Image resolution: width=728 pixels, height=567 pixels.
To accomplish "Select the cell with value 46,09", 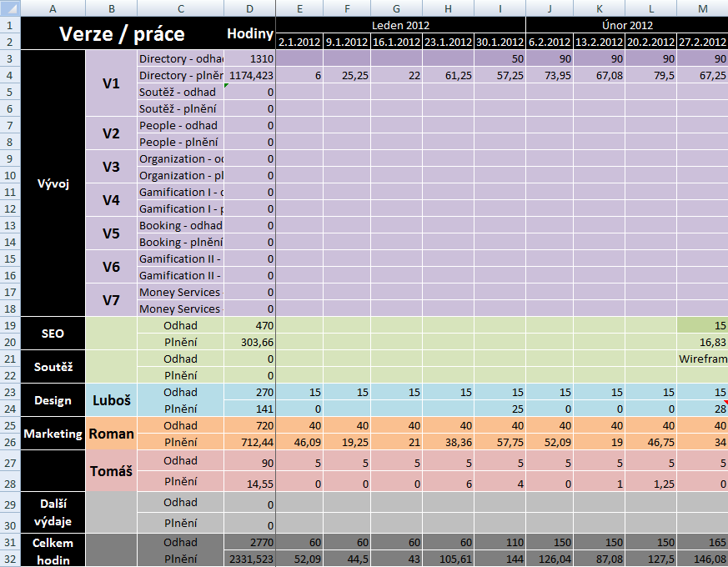I will [299, 442].
